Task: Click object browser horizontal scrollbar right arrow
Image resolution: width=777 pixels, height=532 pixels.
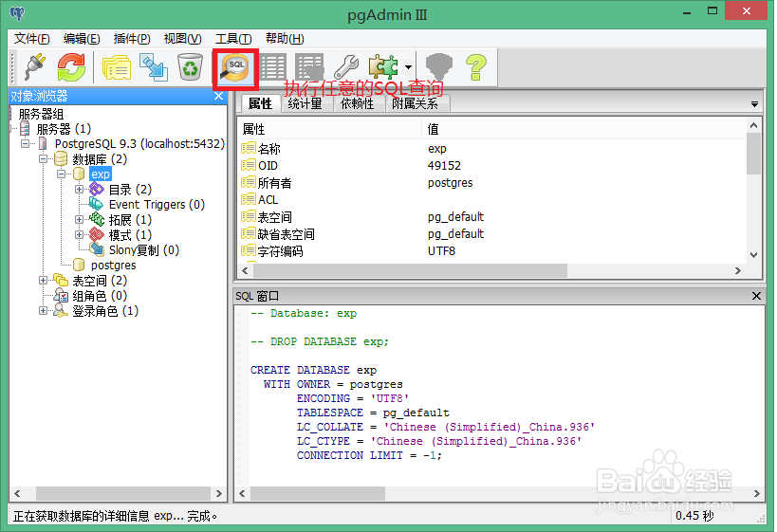Action: click(x=219, y=493)
